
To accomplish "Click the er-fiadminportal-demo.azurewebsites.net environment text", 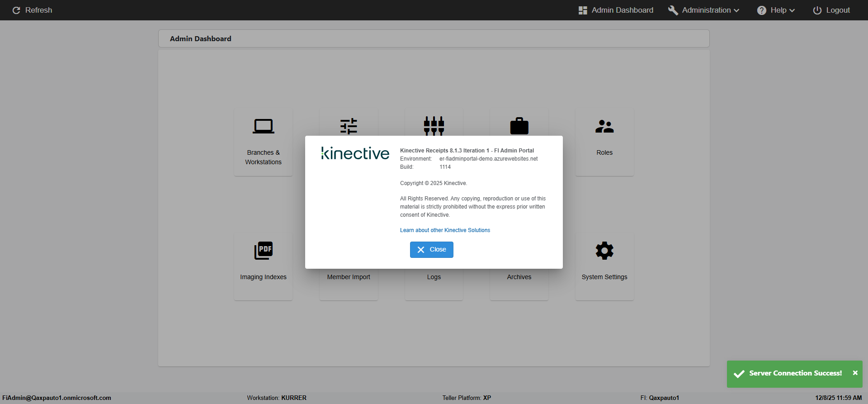I will pyautogui.click(x=489, y=159).
